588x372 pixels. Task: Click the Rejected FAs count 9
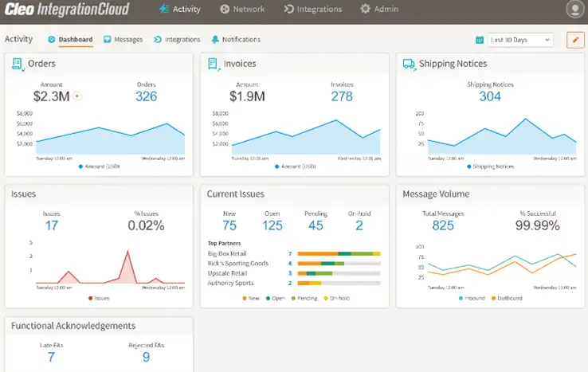(147, 357)
